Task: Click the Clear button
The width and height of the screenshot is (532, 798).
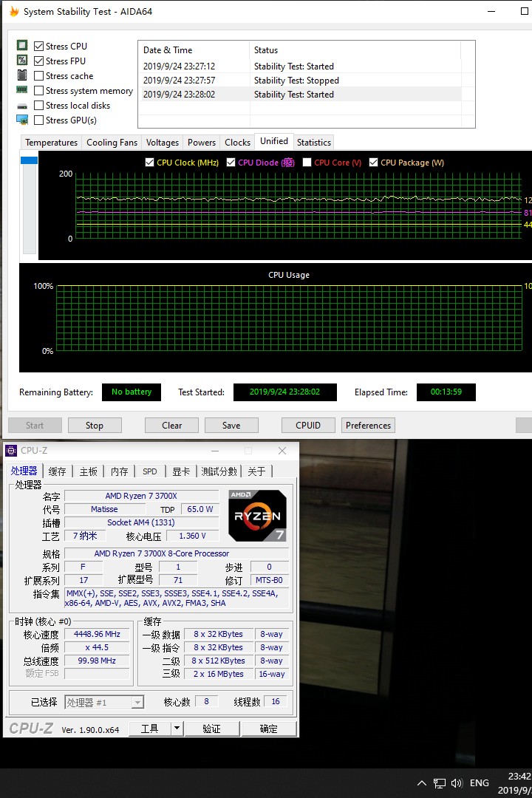Action: pyautogui.click(x=171, y=426)
